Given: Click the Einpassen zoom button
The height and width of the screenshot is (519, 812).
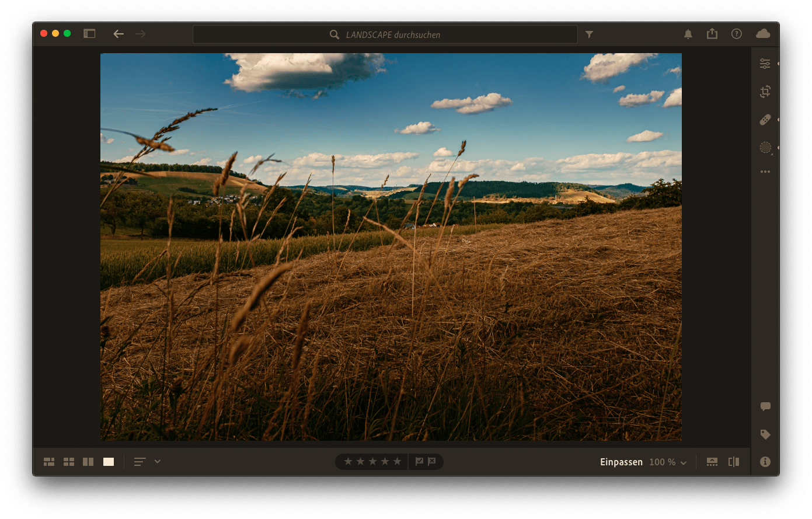Looking at the screenshot, I should pyautogui.click(x=621, y=462).
